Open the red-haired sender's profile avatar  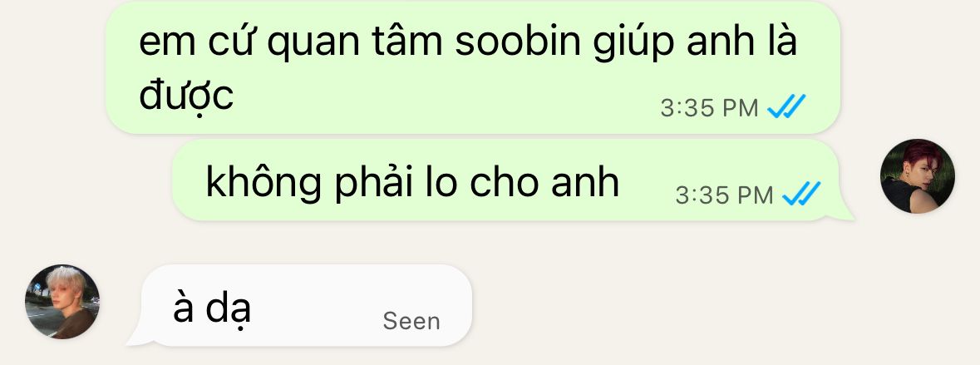(x=917, y=176)
